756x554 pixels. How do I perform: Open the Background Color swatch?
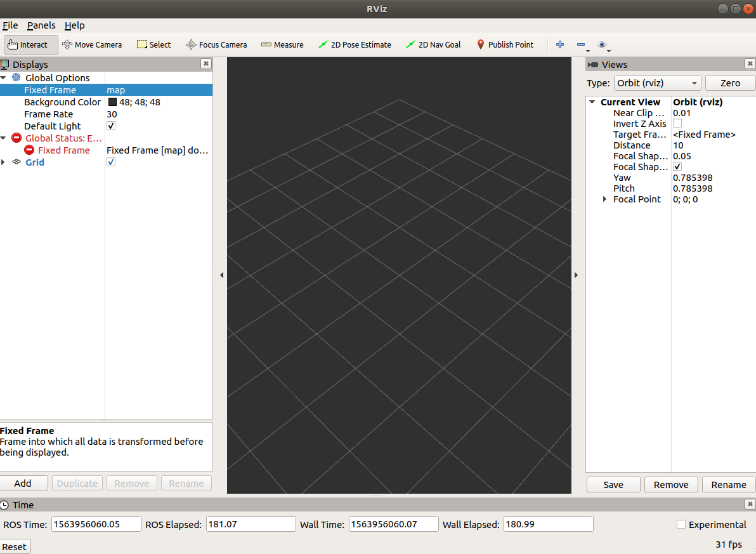(112, 102)
